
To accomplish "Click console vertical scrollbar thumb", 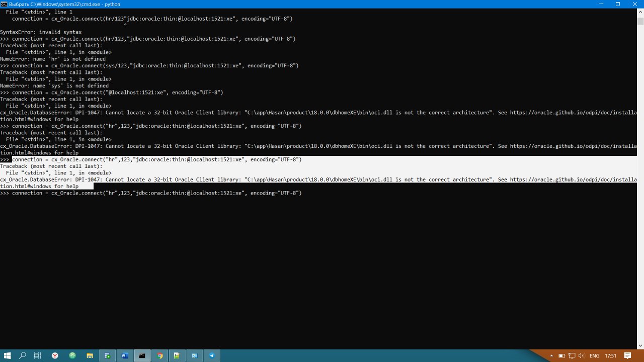I will point(640,21).
